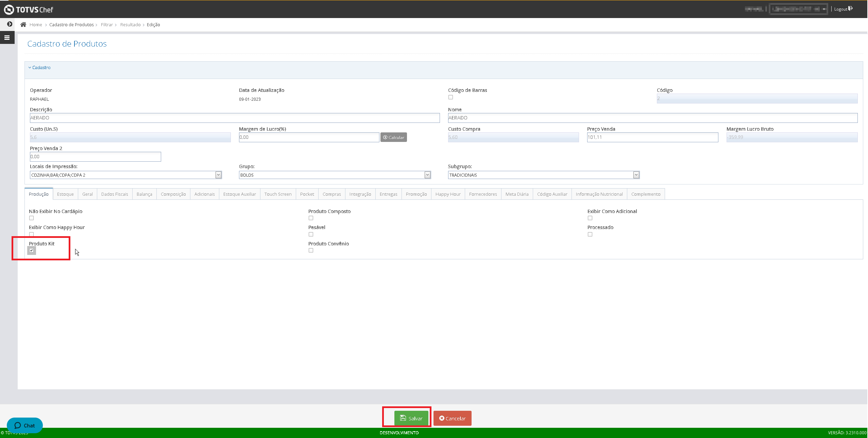Go to Cadastro de Produtos breadcrumb link
868x438 pixels.
(x=71, y=25)
